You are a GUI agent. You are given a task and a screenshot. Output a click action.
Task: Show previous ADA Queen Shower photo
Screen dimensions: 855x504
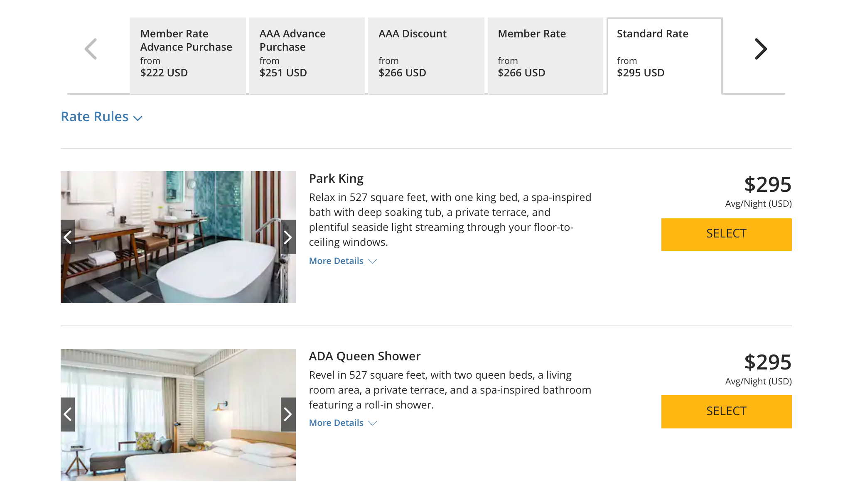coord(68,414)
